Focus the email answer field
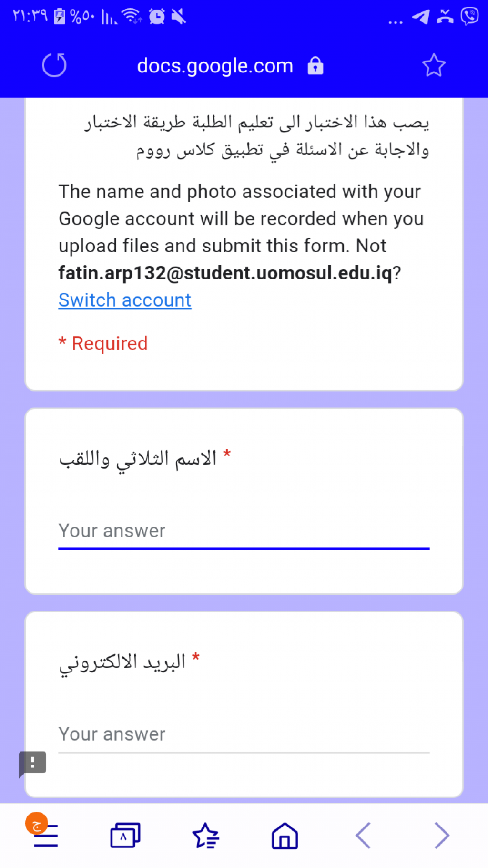The height and width of the screenshot is (868, 488). (244, 734)
